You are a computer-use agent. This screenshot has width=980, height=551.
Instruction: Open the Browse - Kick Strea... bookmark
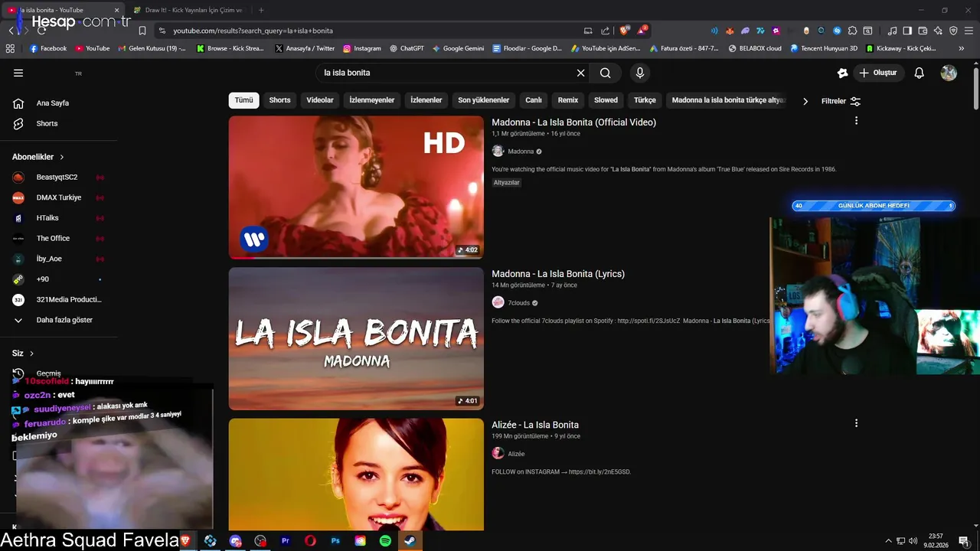(230, 48)
